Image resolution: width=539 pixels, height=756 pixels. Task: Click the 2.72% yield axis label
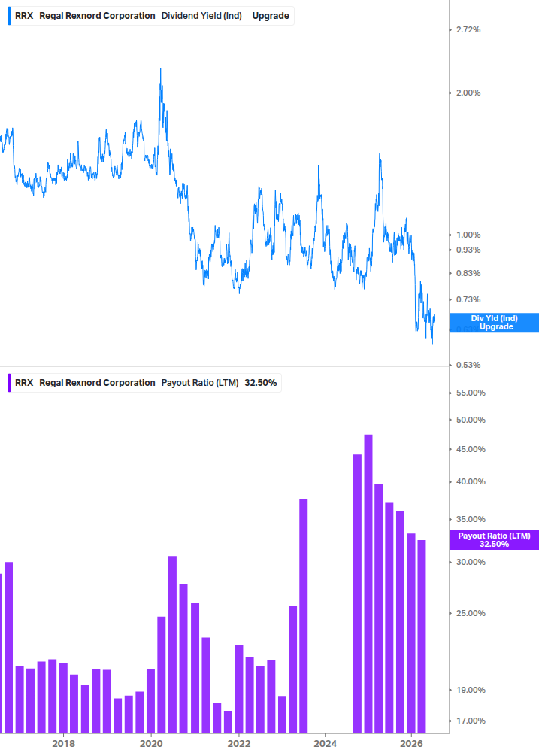pos(468,30)
